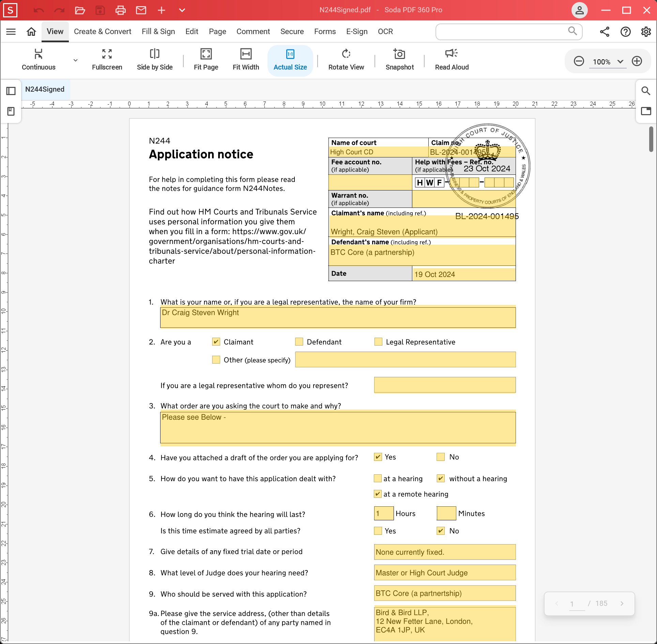Click the zoom in plus button
The height and width of the screenshot is (644, 657).
637,61
